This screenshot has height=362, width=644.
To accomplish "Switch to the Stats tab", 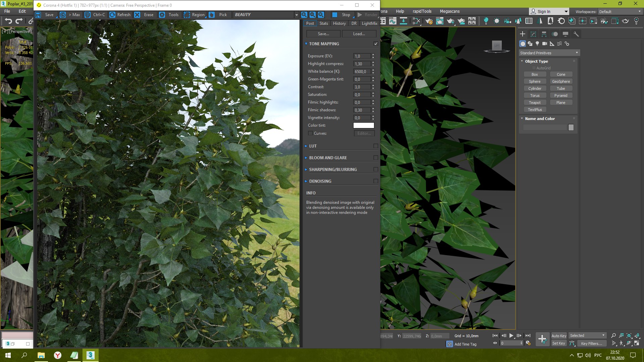I will click(x=324, y=23).
